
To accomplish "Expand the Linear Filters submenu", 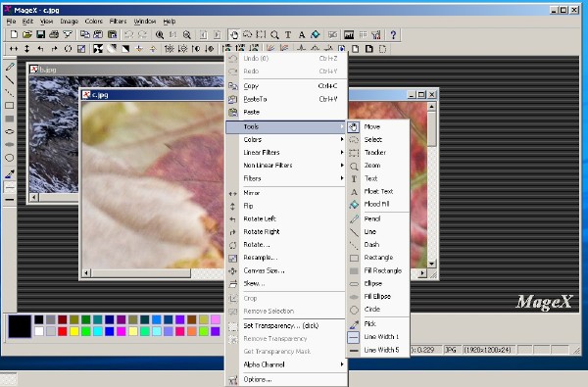I will click(x=286, y=152).
